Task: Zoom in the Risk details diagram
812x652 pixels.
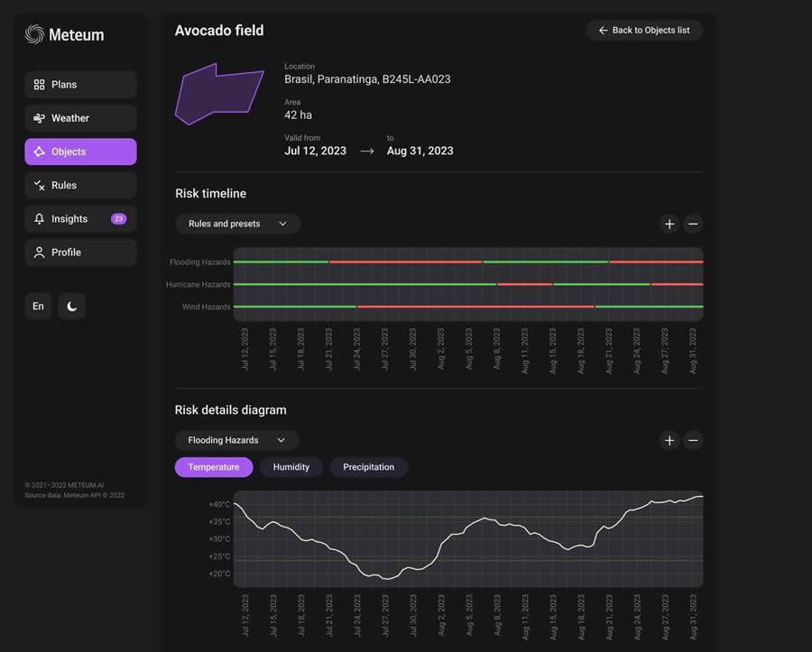Action: [669, 441]
